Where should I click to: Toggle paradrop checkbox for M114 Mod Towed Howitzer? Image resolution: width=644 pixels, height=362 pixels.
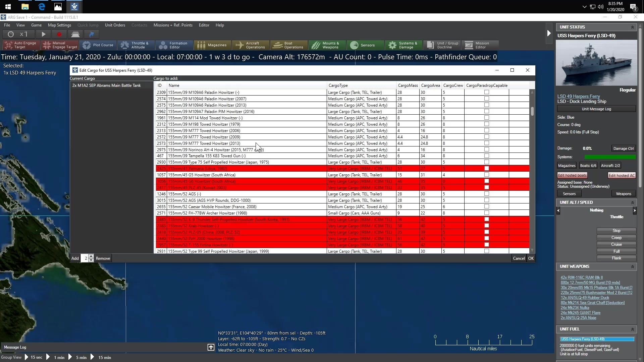(487, 118)
